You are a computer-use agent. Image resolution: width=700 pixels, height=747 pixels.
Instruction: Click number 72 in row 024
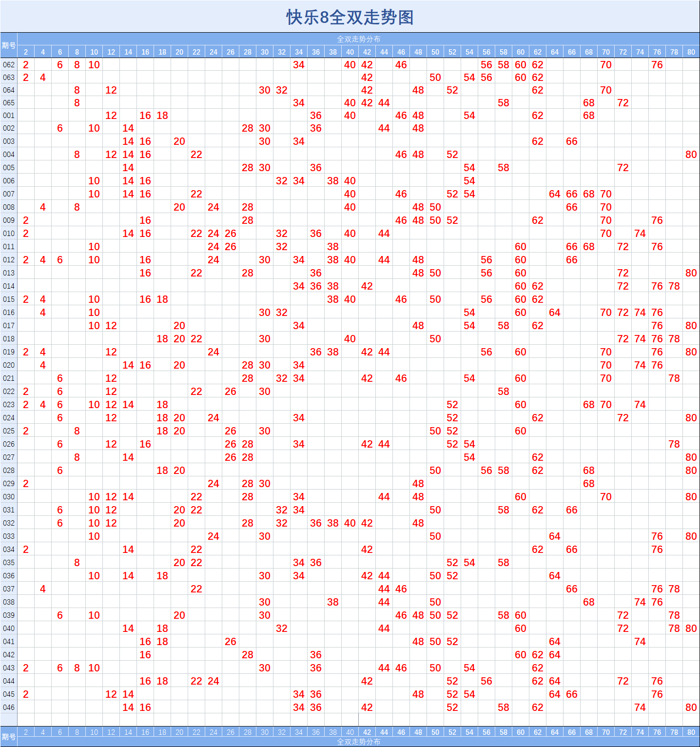tap(623, 418)
